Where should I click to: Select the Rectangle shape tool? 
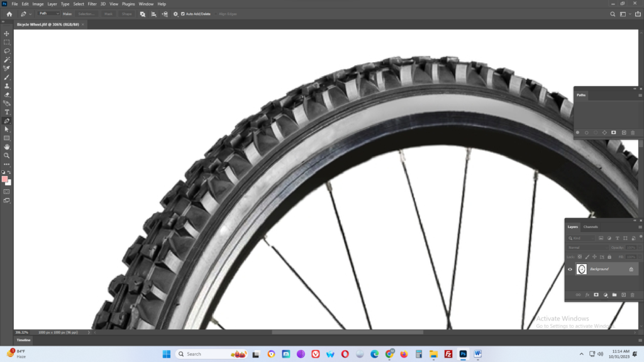pos(6,138)
